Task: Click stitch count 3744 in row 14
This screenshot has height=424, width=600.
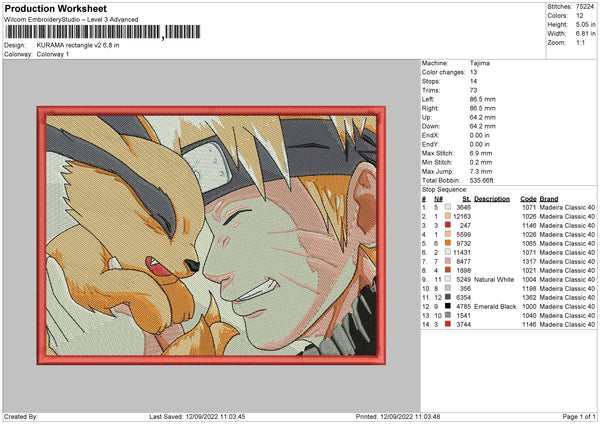Action: click(x=463, y=325)
